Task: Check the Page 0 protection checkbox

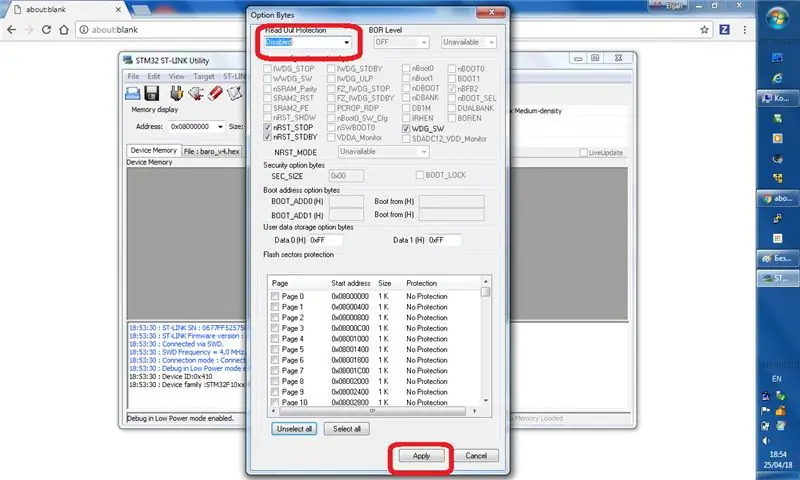Action: [275, 296]
